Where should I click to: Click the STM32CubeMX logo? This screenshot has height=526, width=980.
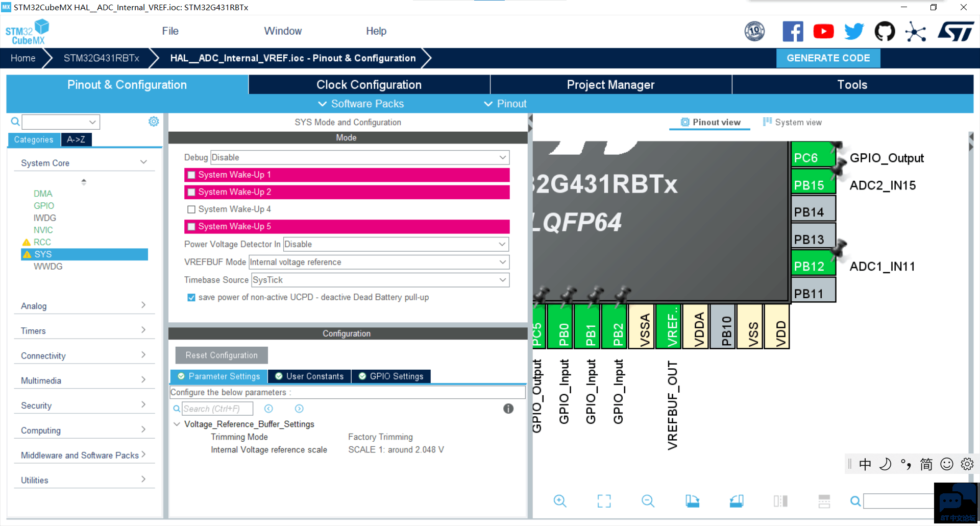pyautogui.click(x=27, y=32)
